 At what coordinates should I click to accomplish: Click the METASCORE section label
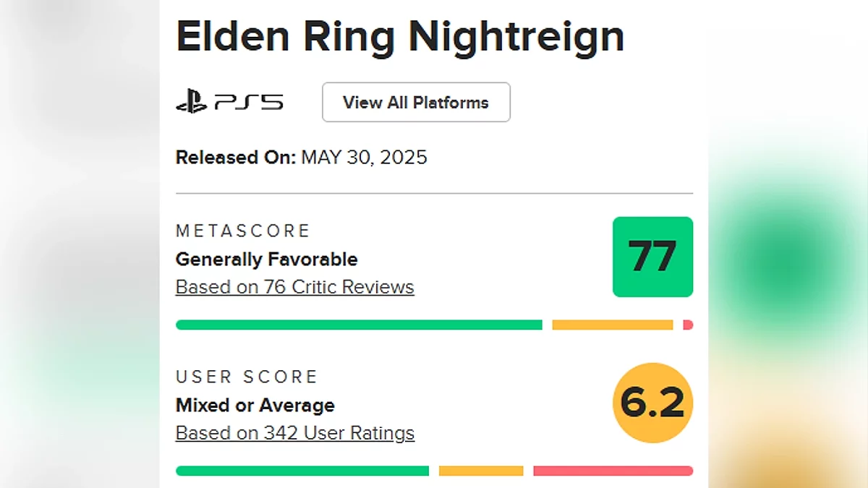[242, 231]
